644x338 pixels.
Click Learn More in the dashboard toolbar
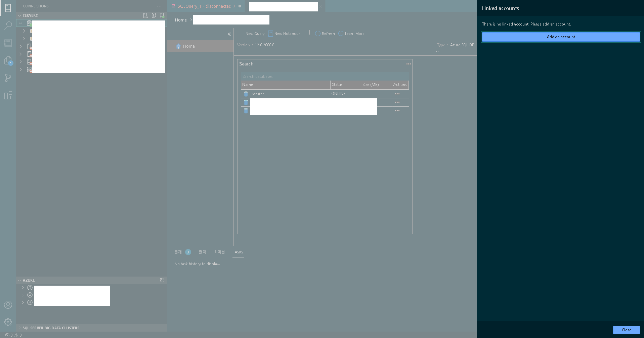pos(351,34)
